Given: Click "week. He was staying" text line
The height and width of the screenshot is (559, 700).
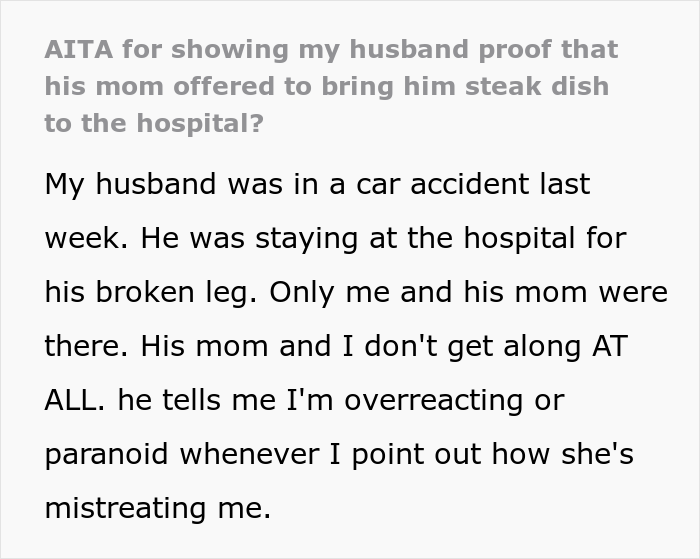Looking at the screenshot, I should point(201,238).
